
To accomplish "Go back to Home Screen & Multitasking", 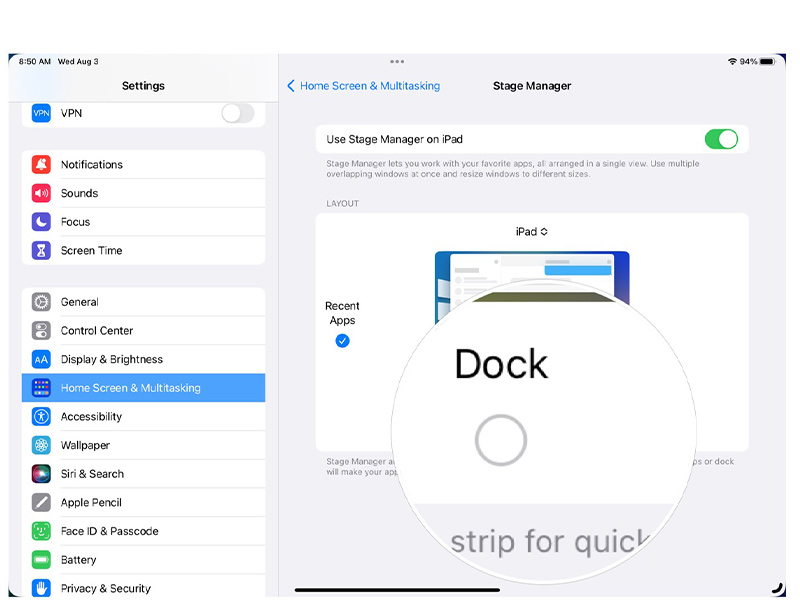I will [363, 86].
